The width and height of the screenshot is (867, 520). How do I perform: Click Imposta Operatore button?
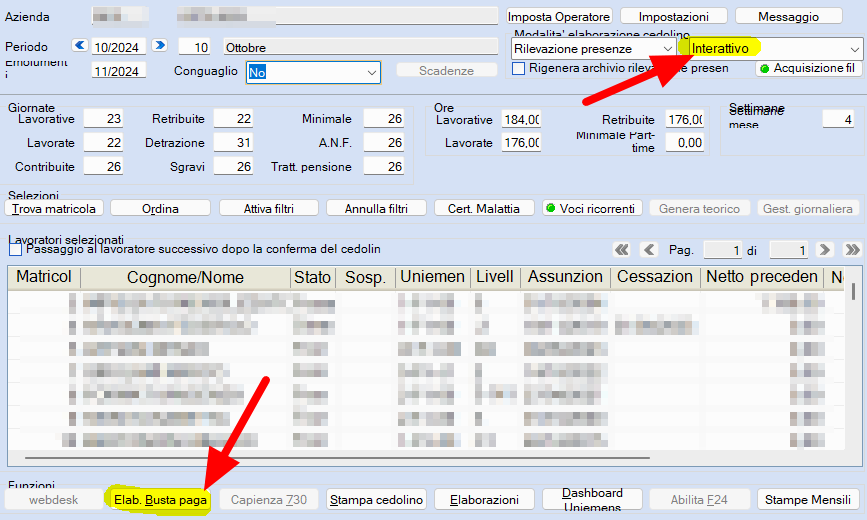[x=559, y=17]
